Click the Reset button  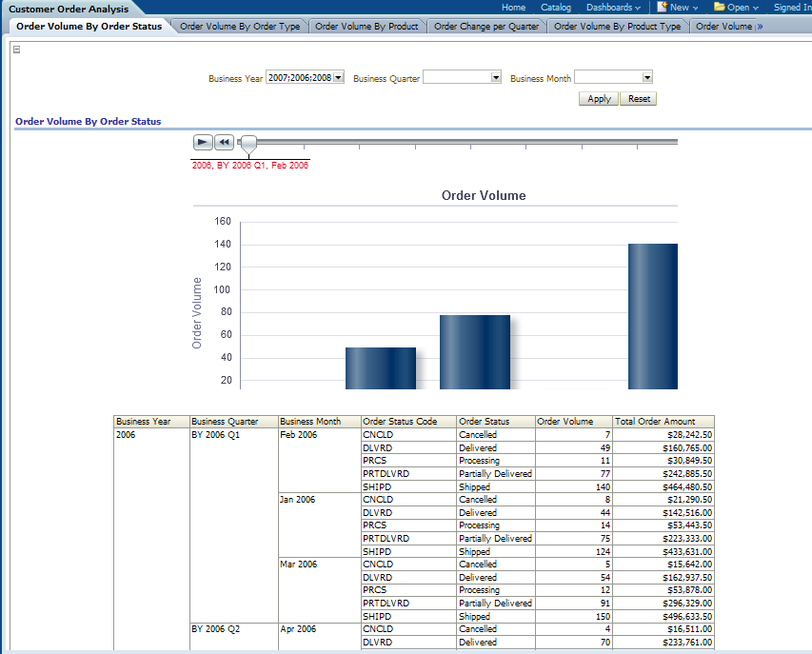pyautogui.click(x=639, y=99)
